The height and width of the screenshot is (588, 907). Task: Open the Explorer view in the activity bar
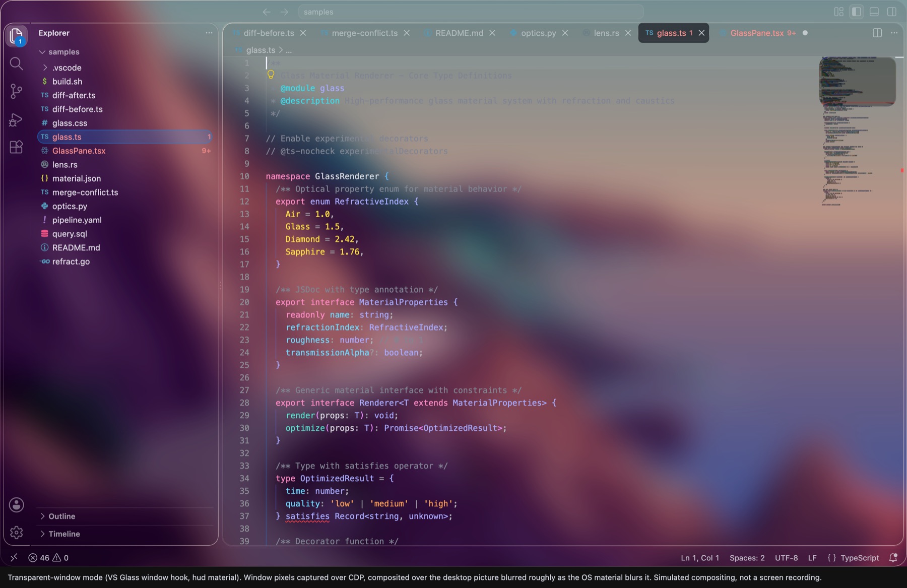coord(16,36)
